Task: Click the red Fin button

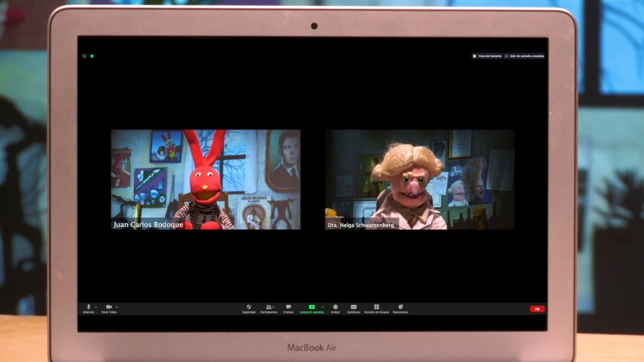Action: (x=537, y=309)
